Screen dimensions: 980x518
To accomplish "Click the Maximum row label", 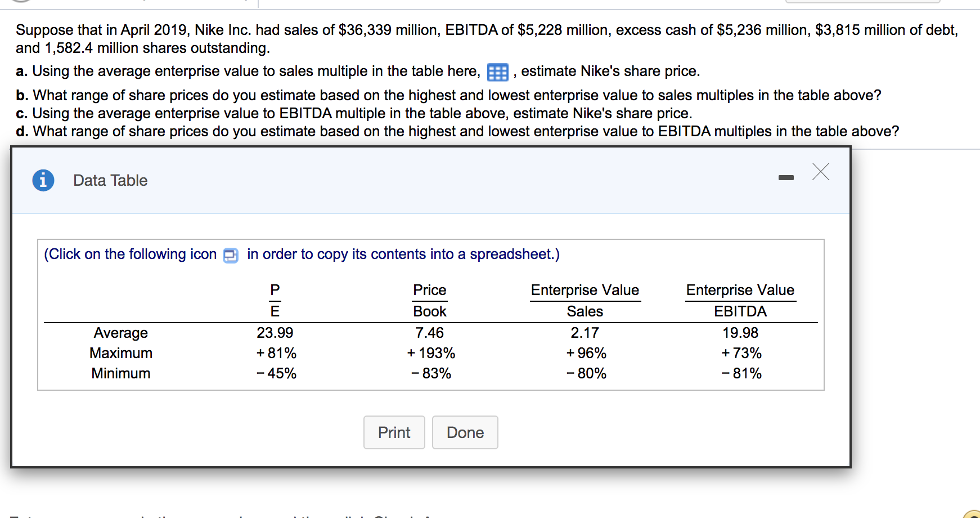I will point(121,353).
